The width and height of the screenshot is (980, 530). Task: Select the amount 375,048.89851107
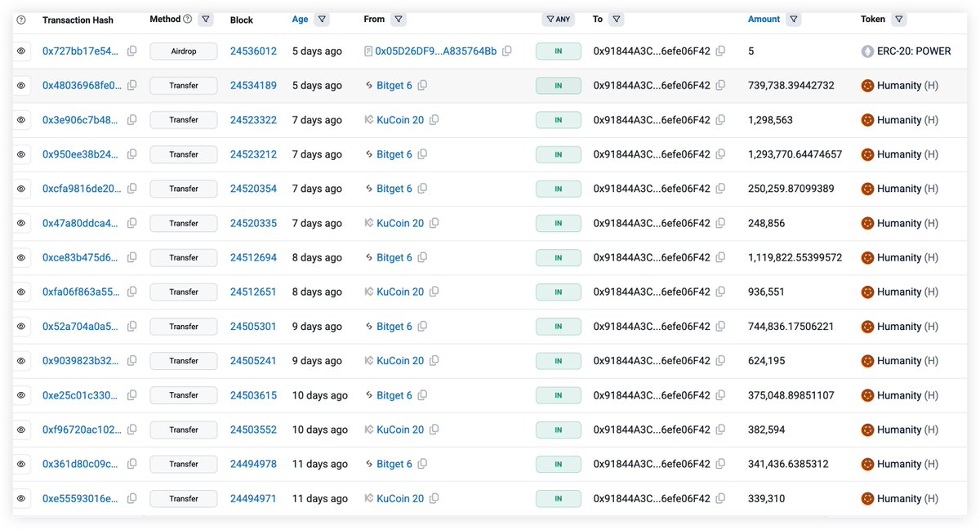tap(791, 395)
